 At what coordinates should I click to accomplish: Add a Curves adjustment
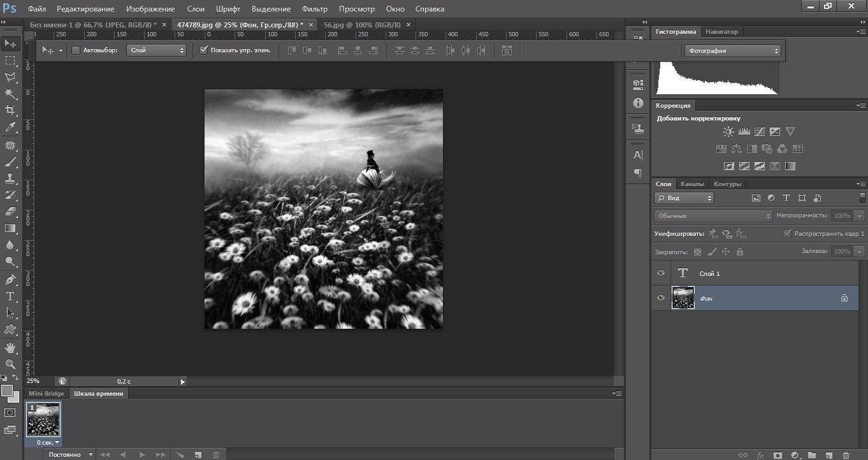click(759, 132)
